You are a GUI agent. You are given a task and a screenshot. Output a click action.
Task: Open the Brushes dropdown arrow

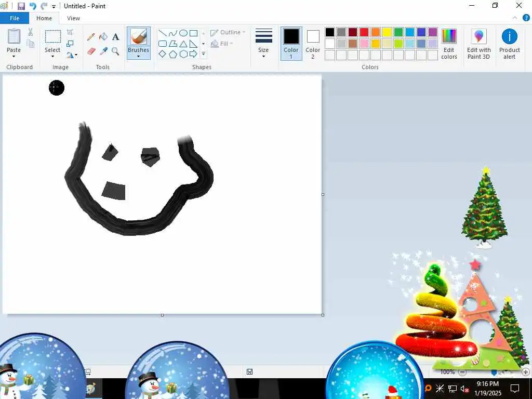pos(138,56)
